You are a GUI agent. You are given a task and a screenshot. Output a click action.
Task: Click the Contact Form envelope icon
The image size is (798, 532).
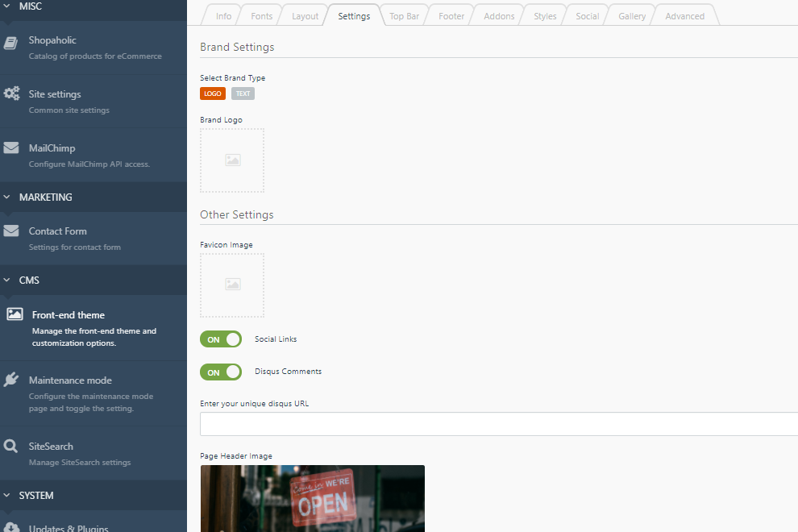(11, 231)
